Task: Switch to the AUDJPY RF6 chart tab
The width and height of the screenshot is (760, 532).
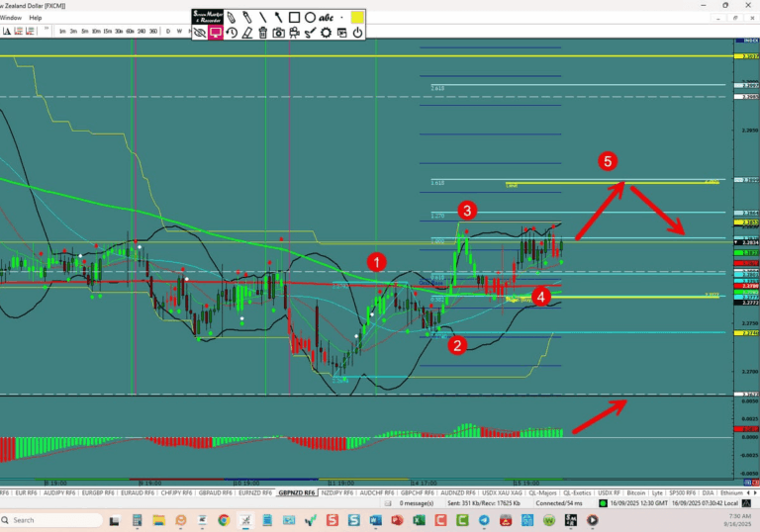Action: (59, 492)
